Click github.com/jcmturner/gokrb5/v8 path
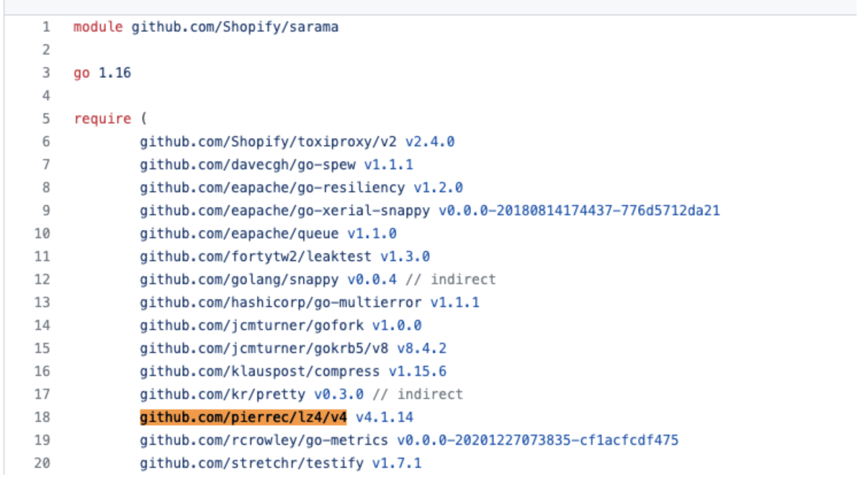 [x=264, y=348]
